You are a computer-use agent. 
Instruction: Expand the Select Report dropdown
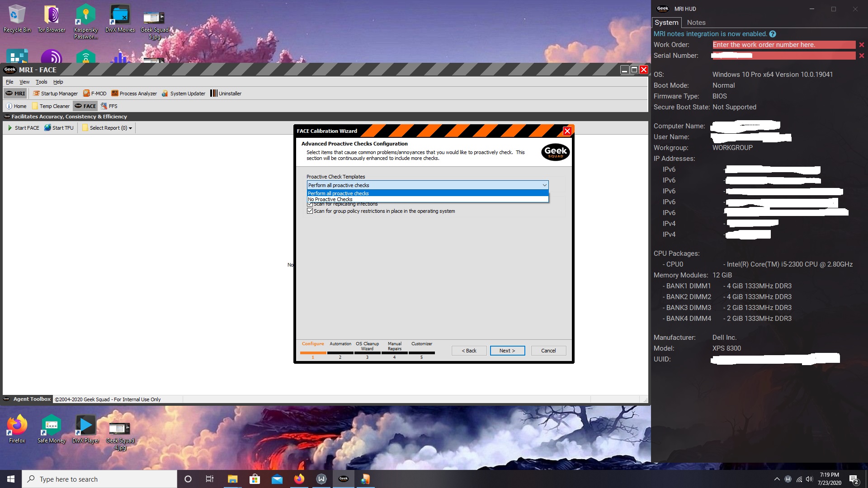point(108,128)
